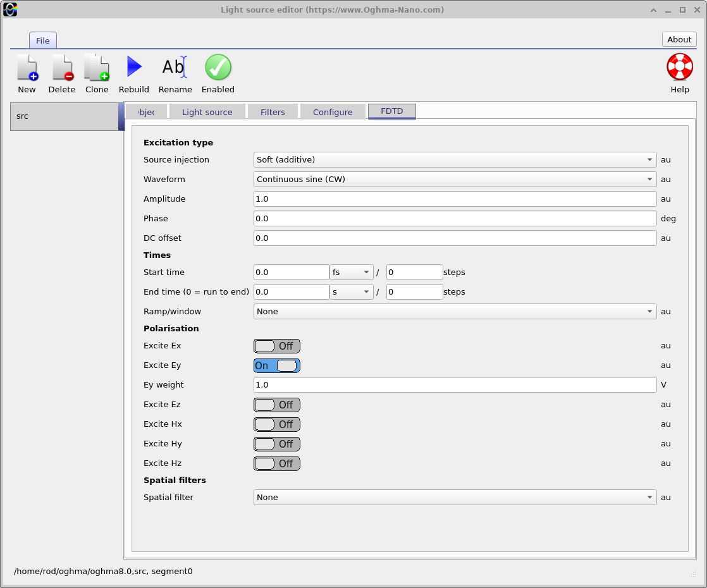Roll up window using title bar caret
Screen dimensions: 707x588
[653, 10]
